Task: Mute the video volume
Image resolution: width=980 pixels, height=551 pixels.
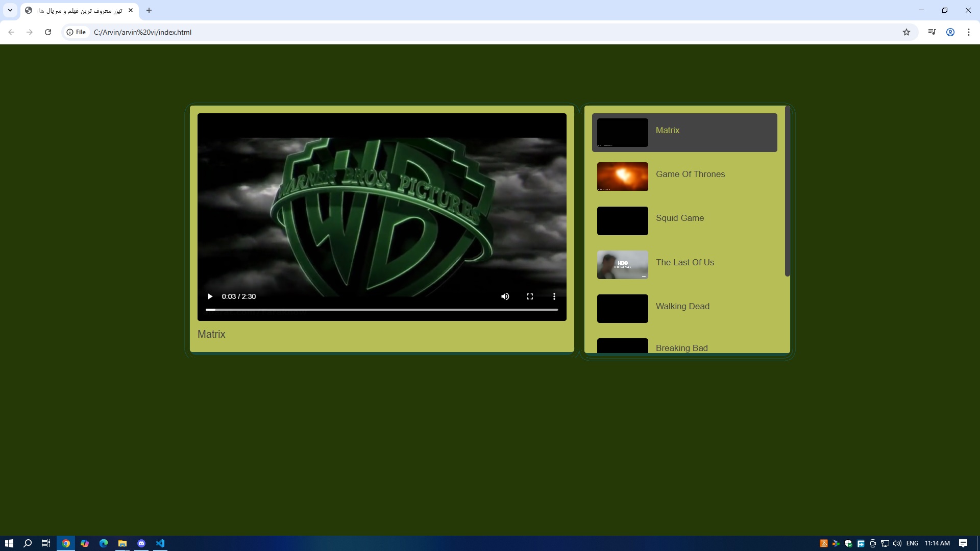Action: click(x=505, y=296)
